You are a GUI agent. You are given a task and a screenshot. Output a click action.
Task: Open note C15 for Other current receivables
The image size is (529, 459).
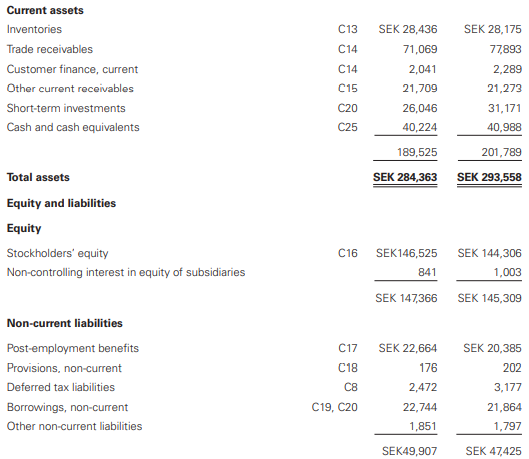[347, 88]
